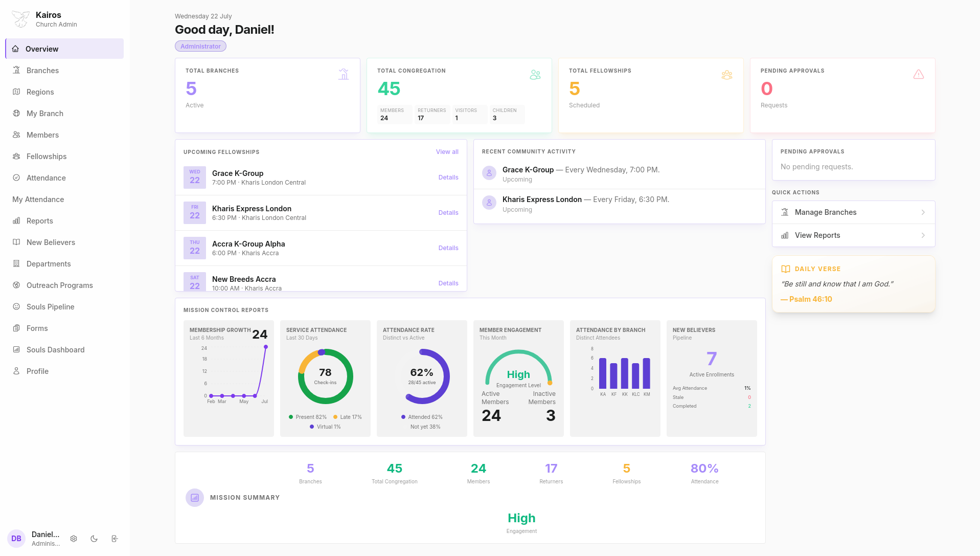Click the New Believers 7 Active Enrollments
980x556 pixels.
(x=712, y=364)
